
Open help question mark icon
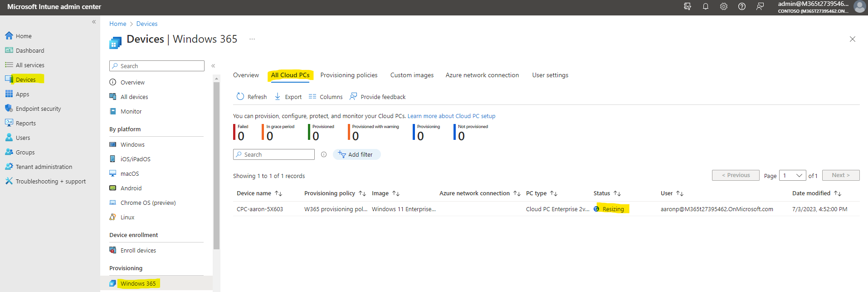(x=742, y=7)
